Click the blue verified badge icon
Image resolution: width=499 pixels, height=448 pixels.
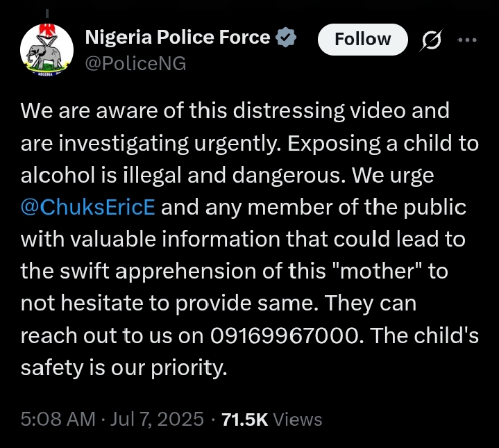tap(286, 38)
